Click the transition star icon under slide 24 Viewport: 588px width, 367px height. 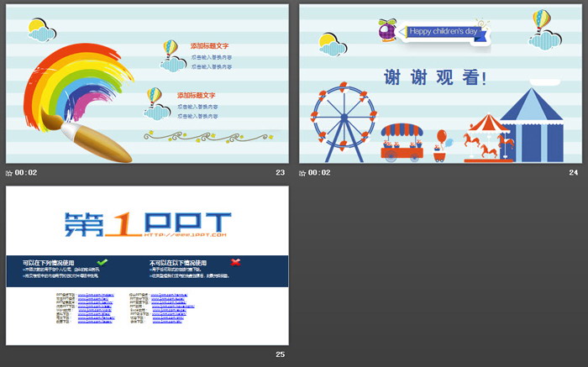[x=302, y=173]
